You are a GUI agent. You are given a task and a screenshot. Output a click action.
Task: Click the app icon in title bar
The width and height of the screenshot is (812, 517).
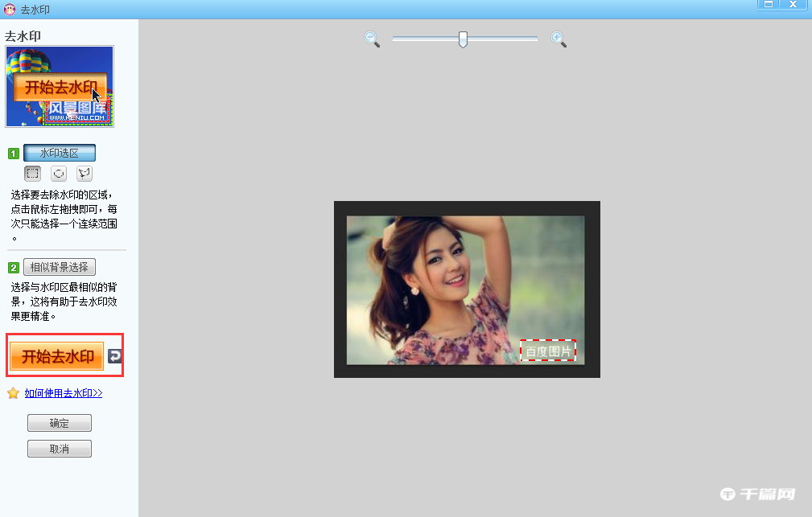(10, 9)
